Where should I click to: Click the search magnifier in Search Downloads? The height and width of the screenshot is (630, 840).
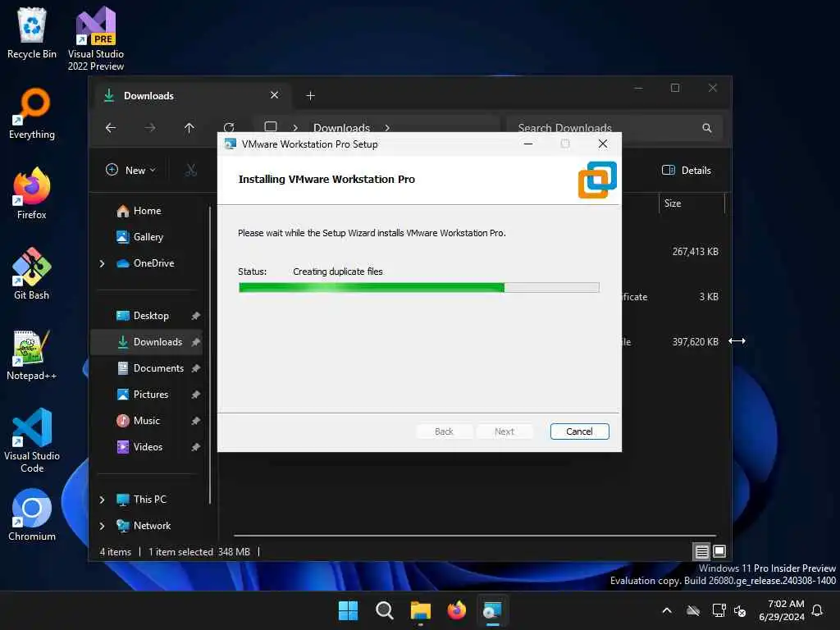pos(707,127)
